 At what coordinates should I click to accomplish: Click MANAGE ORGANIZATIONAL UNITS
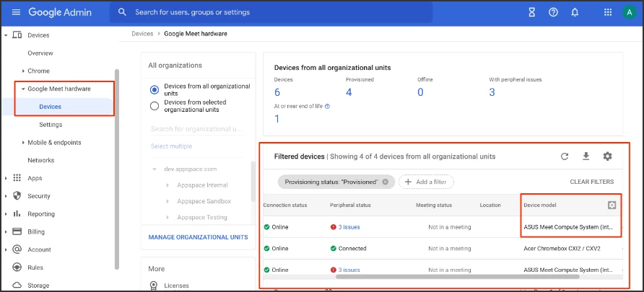(x=198, y=237)
